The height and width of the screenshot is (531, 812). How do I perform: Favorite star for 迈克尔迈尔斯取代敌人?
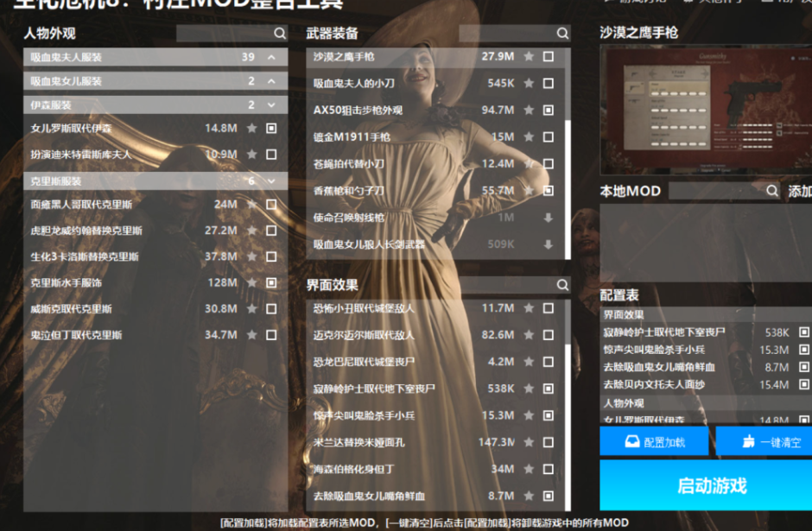(529, 335)
